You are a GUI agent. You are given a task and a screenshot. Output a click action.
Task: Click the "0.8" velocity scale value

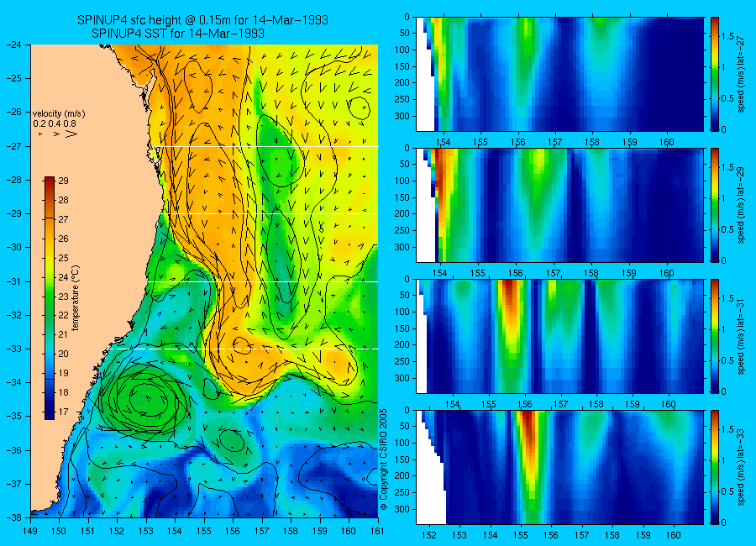[71, 123]
